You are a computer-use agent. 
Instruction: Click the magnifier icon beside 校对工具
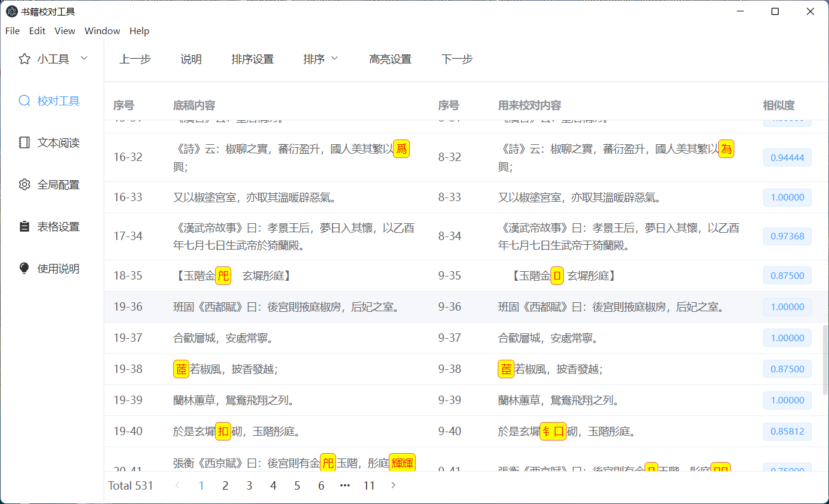coord(25,101)
